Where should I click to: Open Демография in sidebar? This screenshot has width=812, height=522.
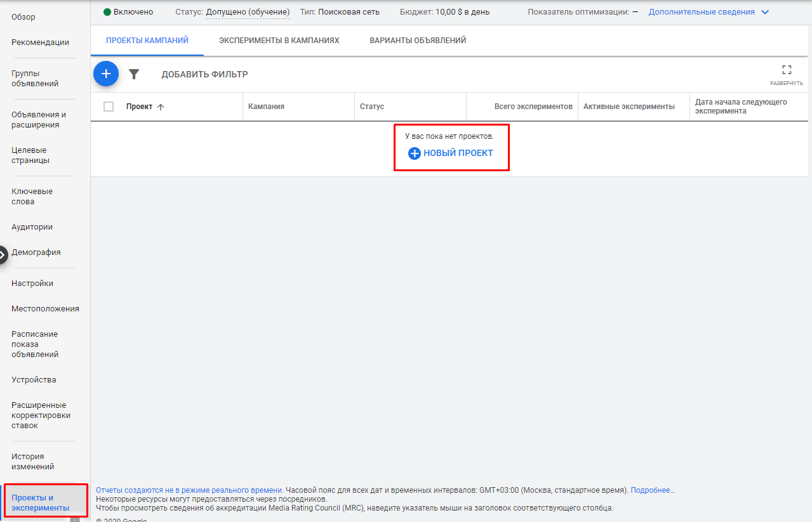(36, 252)
